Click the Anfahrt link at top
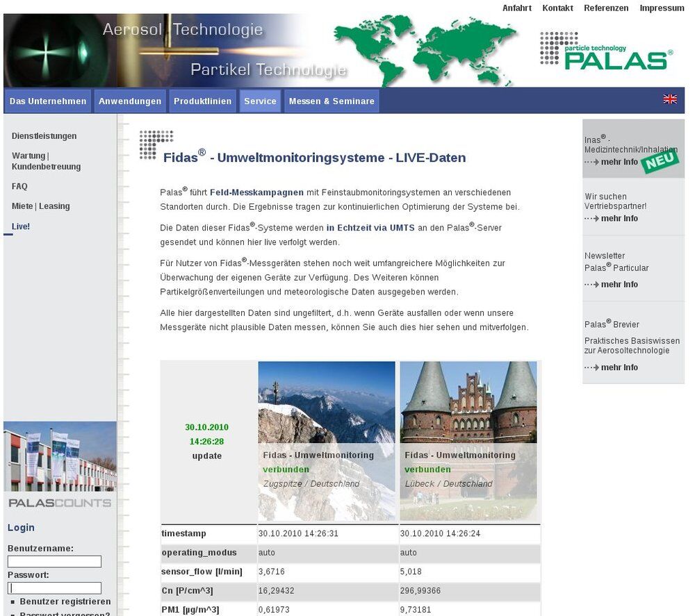 (x=516, y=8)
